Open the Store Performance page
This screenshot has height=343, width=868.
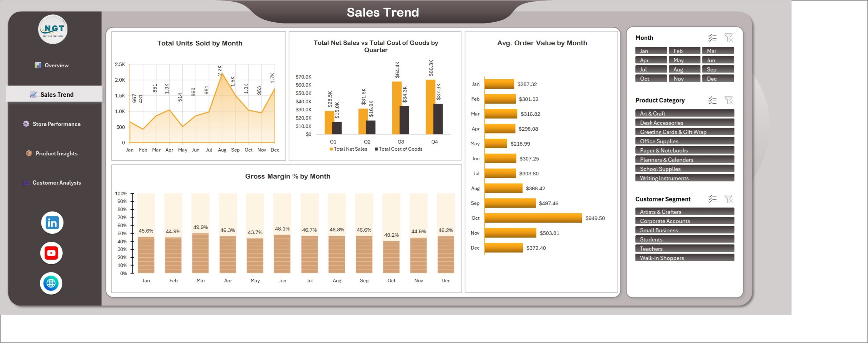tap(52, 124)
